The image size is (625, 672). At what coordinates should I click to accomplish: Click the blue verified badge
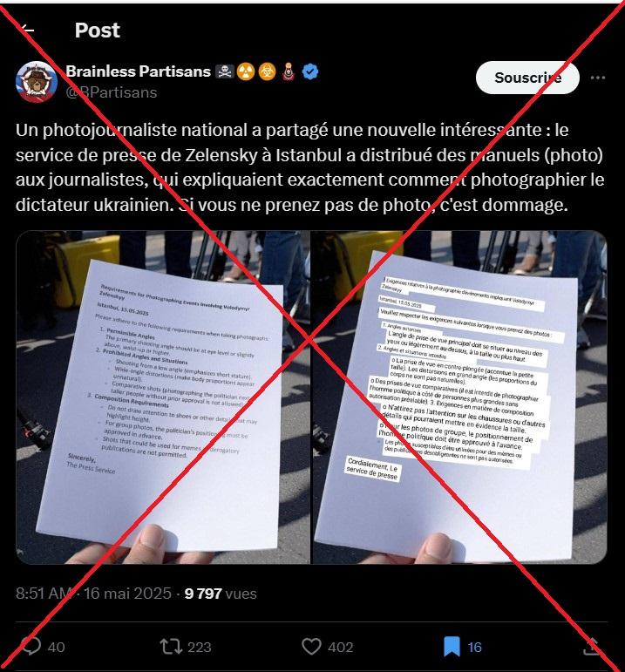[310, 71]
